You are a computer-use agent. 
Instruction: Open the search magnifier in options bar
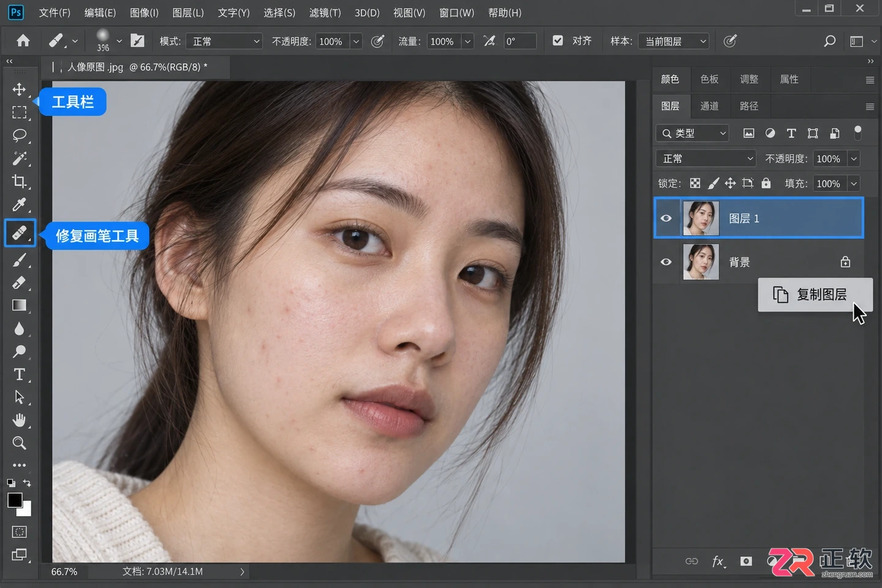(829, 41)
